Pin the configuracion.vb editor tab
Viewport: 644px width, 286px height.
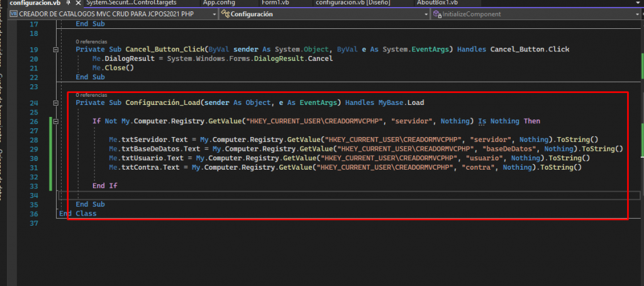click(69, 4)
